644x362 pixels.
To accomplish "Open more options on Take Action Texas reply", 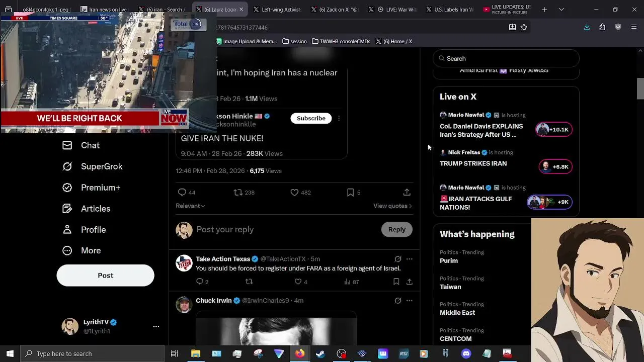I will click(409, 259).
